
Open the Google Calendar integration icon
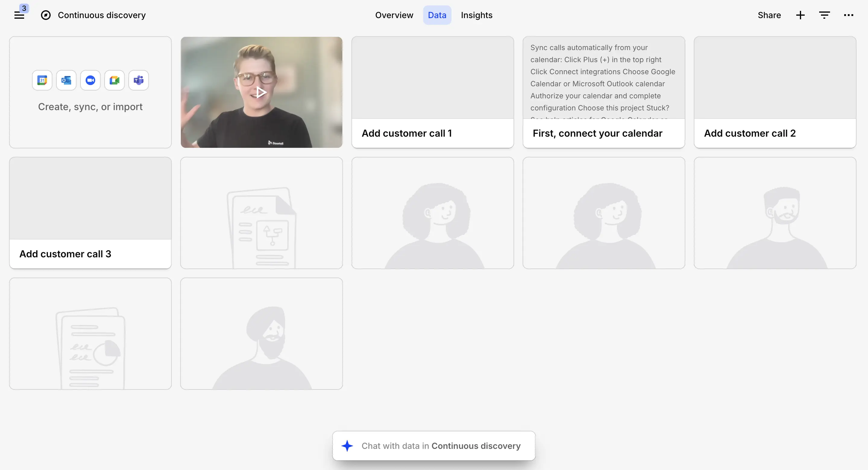(42, 80)
